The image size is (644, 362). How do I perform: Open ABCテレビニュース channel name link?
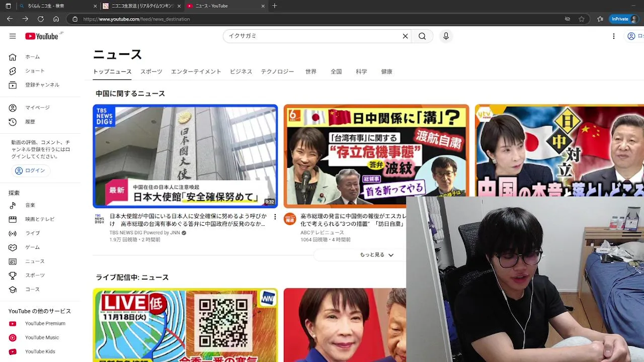[322, 233]
